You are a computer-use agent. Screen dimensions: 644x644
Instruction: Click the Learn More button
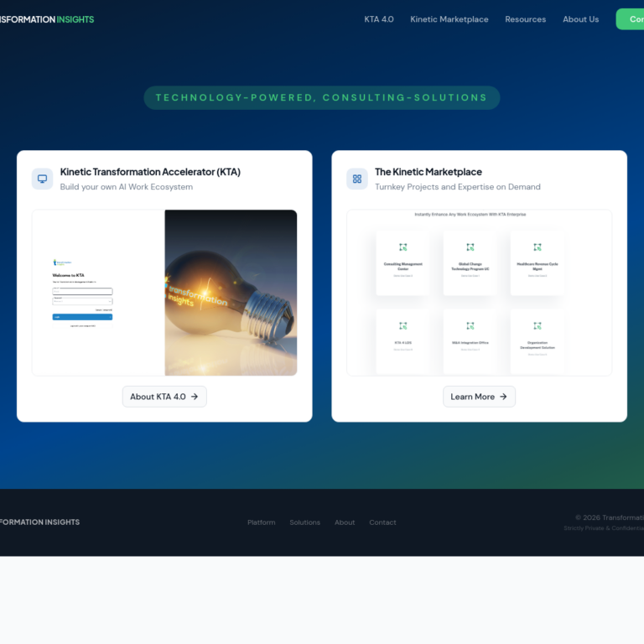pyautogui.click(x=479, y=397)
